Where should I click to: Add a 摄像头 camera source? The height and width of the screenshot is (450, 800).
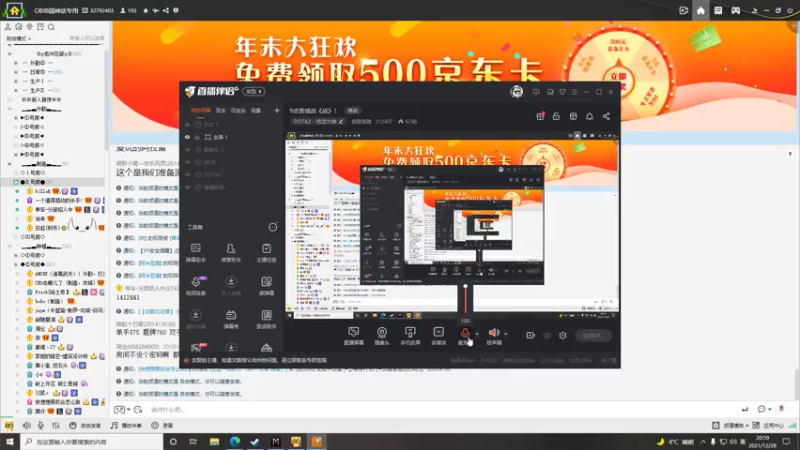(382, 336)
